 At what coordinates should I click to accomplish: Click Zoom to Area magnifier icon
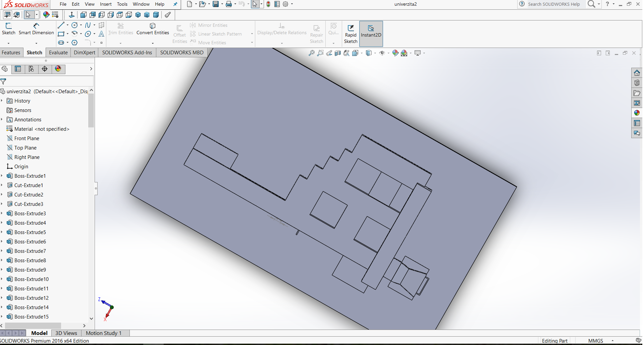pyautogui.click(x=320, y=53)
